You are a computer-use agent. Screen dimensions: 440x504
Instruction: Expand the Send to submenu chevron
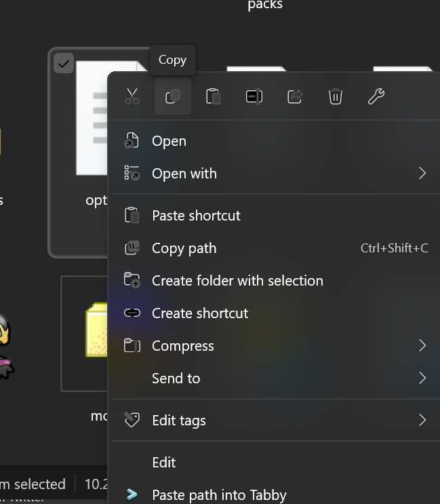(x=422, y=379)
